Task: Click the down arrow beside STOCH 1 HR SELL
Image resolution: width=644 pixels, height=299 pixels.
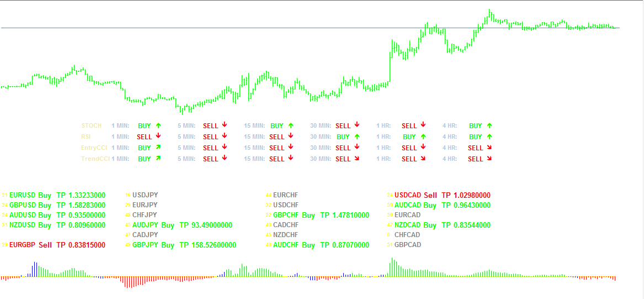Action: click(x=423, y=124)
